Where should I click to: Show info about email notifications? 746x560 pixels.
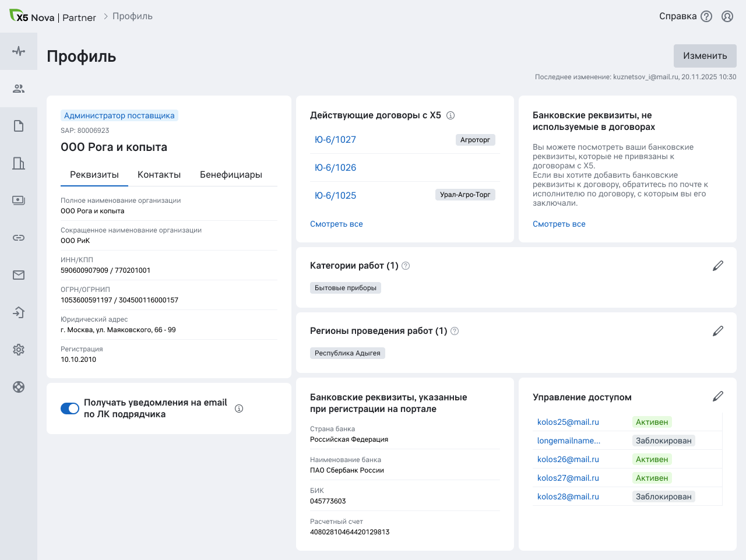[239, 408]
